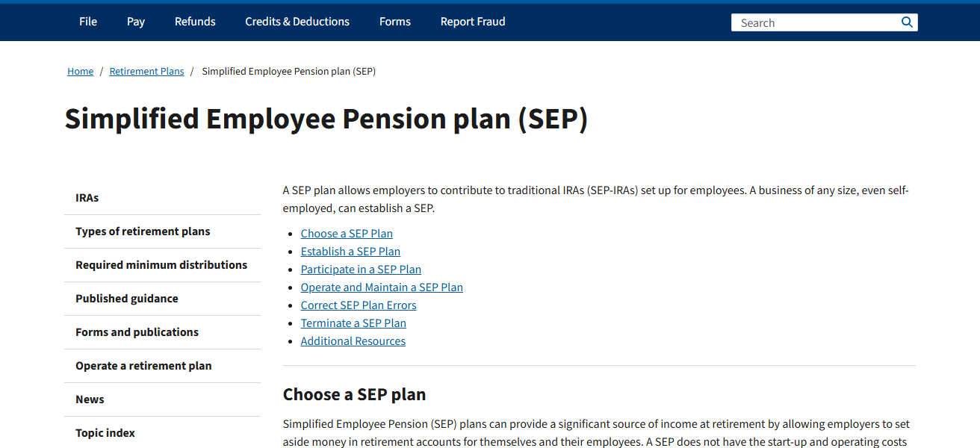Select Types of retirement plans
Screen dimensions: 980x448
point(143,231)
